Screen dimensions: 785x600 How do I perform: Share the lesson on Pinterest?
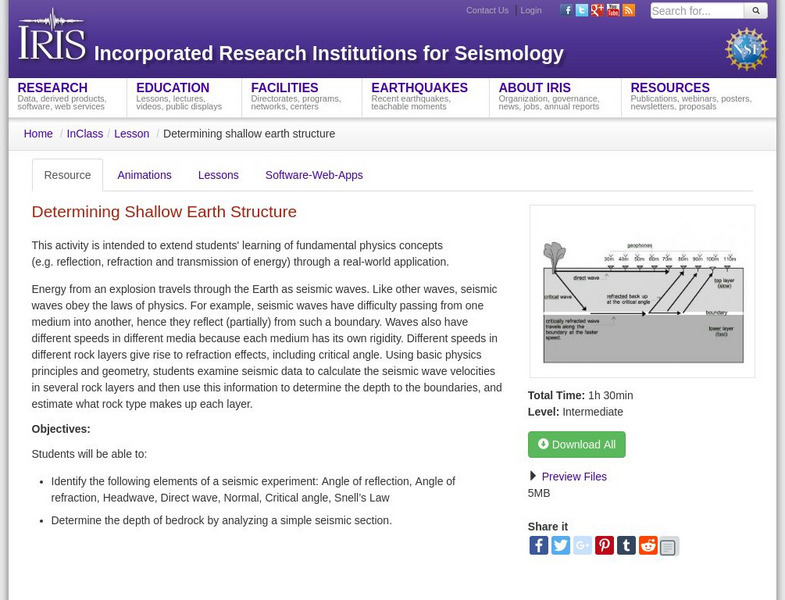pos(604,545)
